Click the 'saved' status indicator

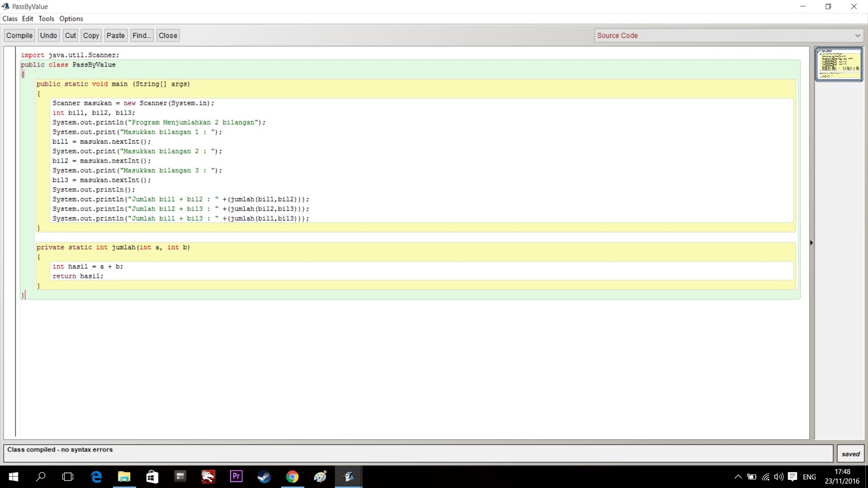(x=851, y=454)
